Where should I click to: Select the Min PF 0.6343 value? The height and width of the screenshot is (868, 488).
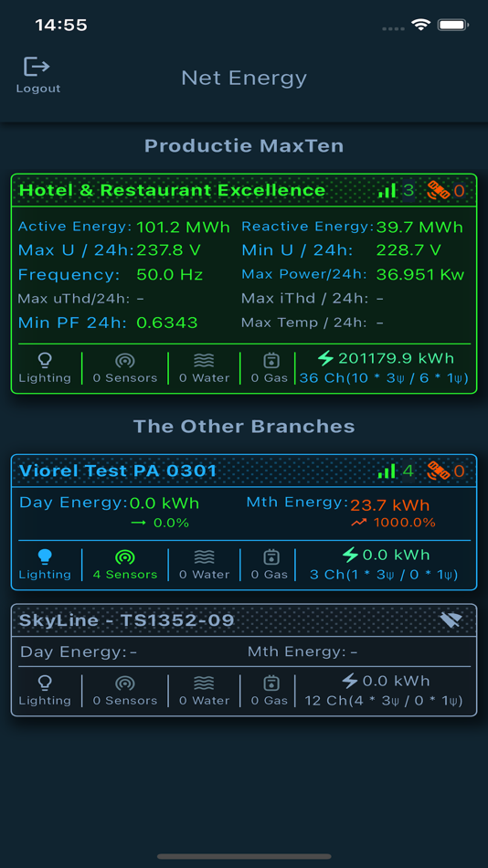coord(167,323)
